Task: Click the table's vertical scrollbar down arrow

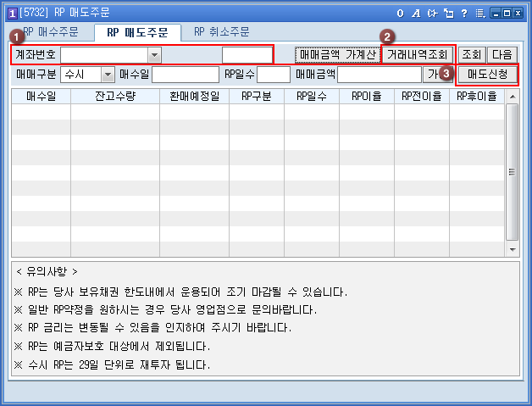Action: coord(512,250)
